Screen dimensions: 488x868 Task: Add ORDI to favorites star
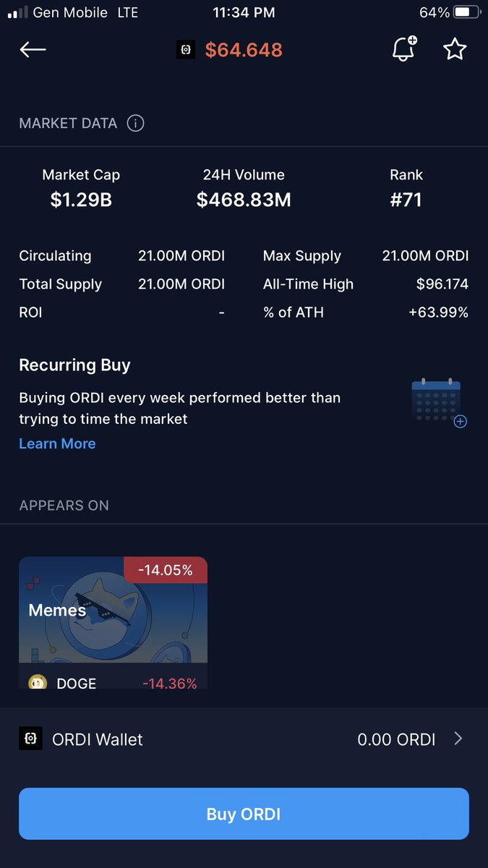point(455,49)
